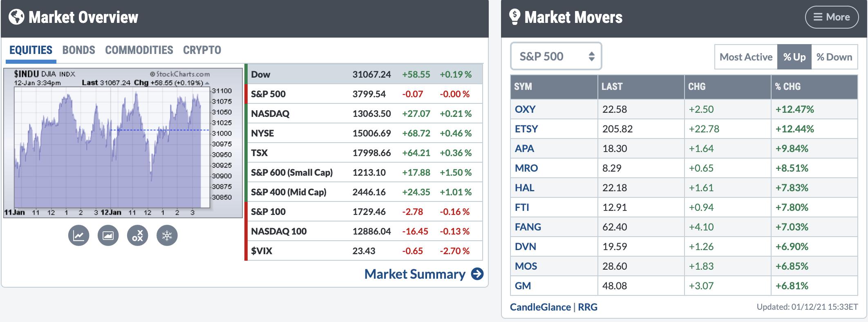Switch to the Crypto tab

pyautogui.click(x=202, y=50)
